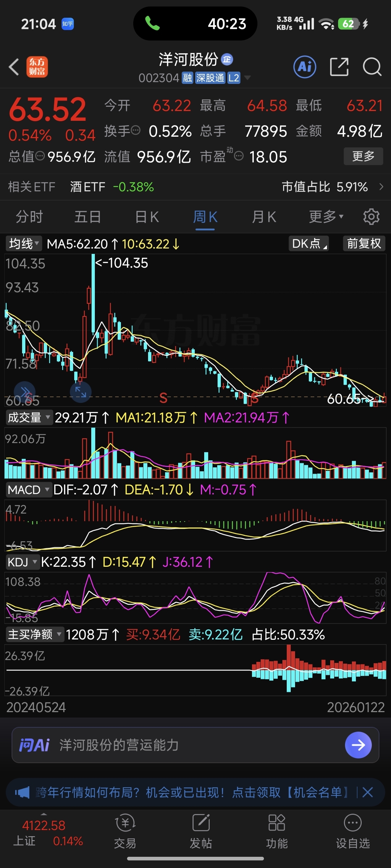
Task: Open the 主买净额 indicator dropdown
Action: [35, 634]
